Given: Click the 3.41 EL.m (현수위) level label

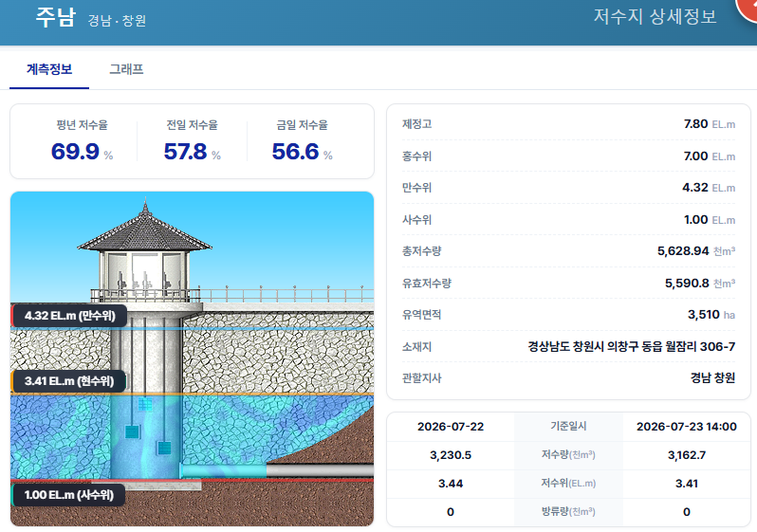Looking at the screenshot, I should (x=68, y=381).
